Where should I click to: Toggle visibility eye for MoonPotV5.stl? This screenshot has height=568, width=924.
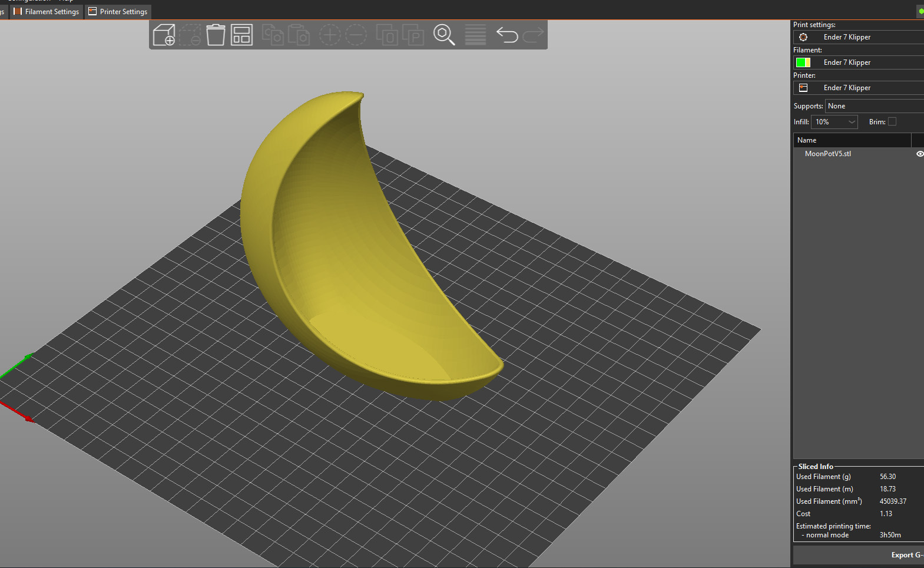pyautogui.click(x=919, y=154)
